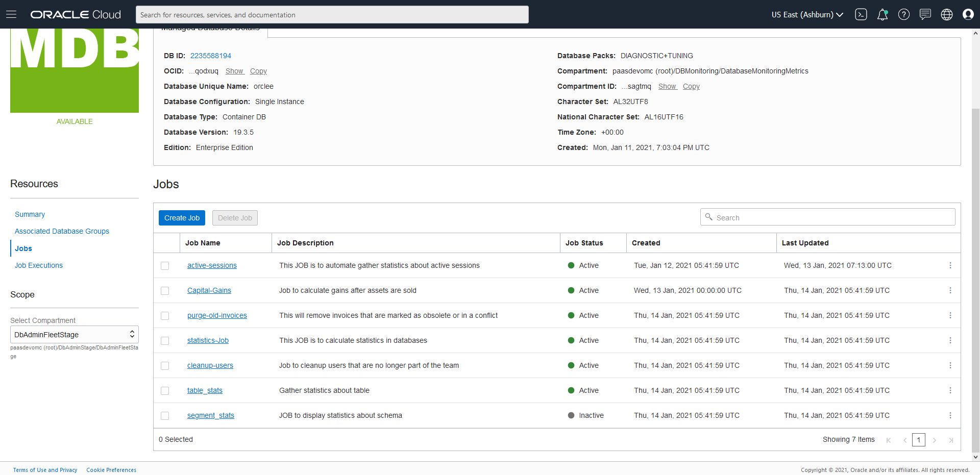This screenshot has width=980, height=475.
Task: Open the purge-old-invoices job link
Action: 217,315
